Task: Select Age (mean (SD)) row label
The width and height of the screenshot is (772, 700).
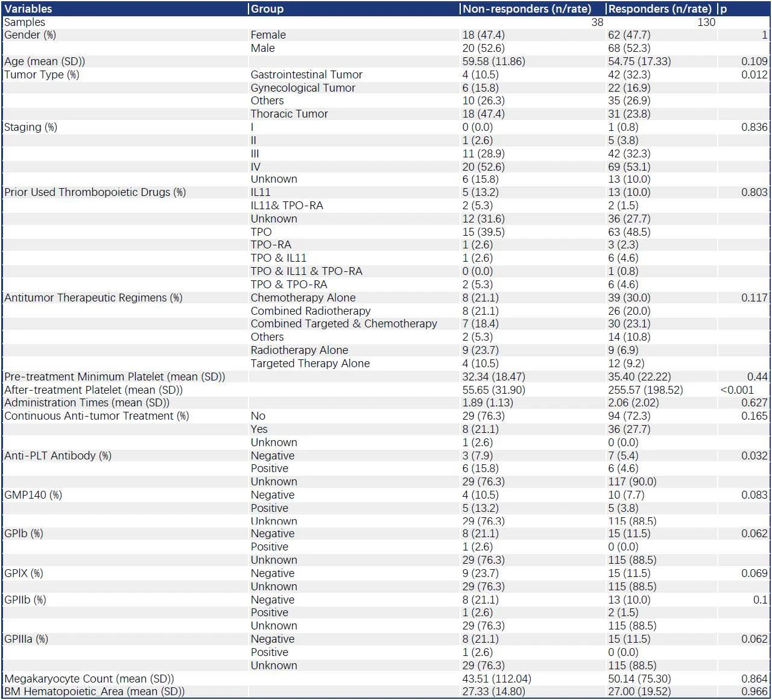Action: pyautogui.click(x=45, y=61)
